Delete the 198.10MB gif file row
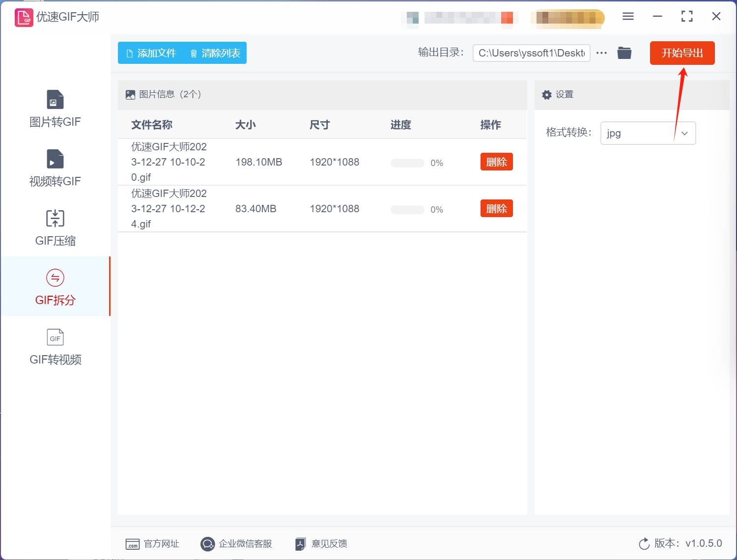737x560 pixels. (496, 162)
